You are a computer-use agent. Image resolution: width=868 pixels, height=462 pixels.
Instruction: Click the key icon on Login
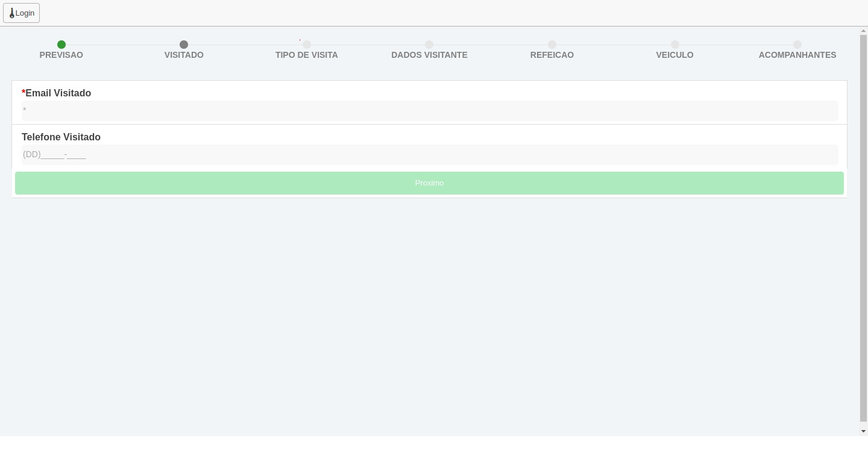[x=11, y=13]
